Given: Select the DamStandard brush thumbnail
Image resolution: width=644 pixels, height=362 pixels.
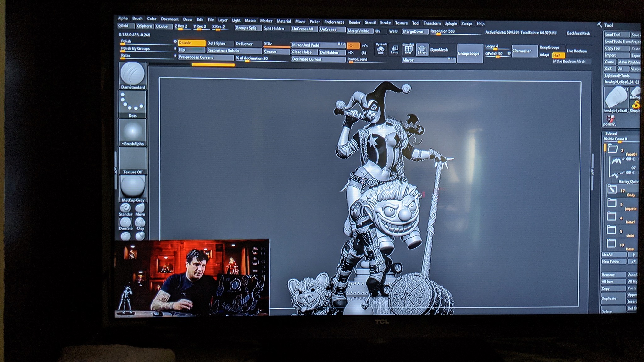Looking at the screenshot, I should pyautogui.click(x=132, y=76).
